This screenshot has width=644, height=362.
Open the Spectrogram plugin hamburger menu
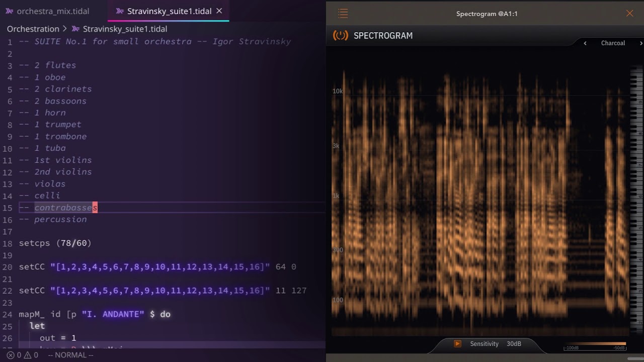pyautogui.click(x=343, y=14)
